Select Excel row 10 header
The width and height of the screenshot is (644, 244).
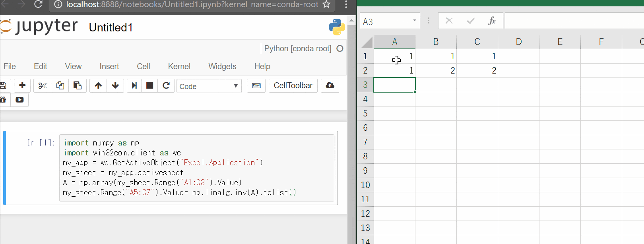365,185
